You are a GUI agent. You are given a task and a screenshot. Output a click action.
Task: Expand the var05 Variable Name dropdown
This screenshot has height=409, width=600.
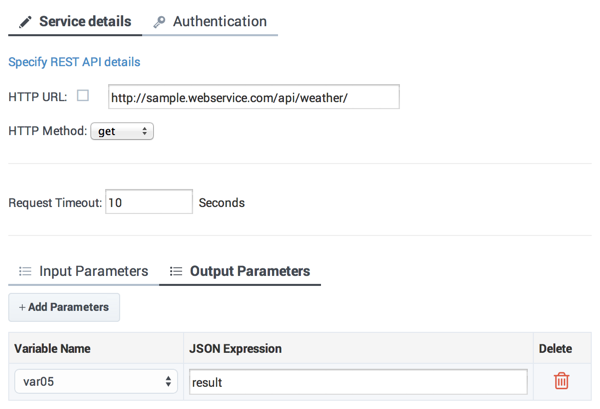click(96, 382)
